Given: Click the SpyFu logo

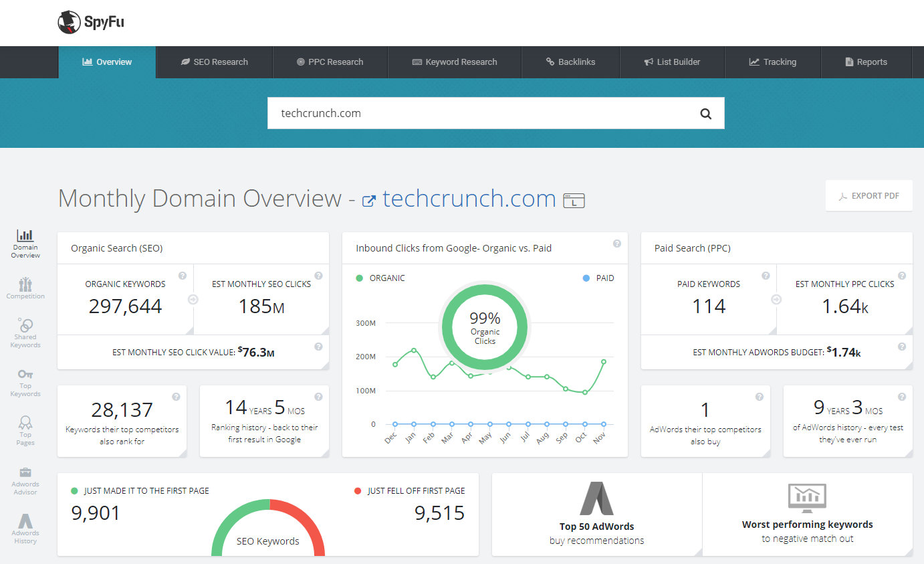Looking at the screenshot, I should click(91, 22).
